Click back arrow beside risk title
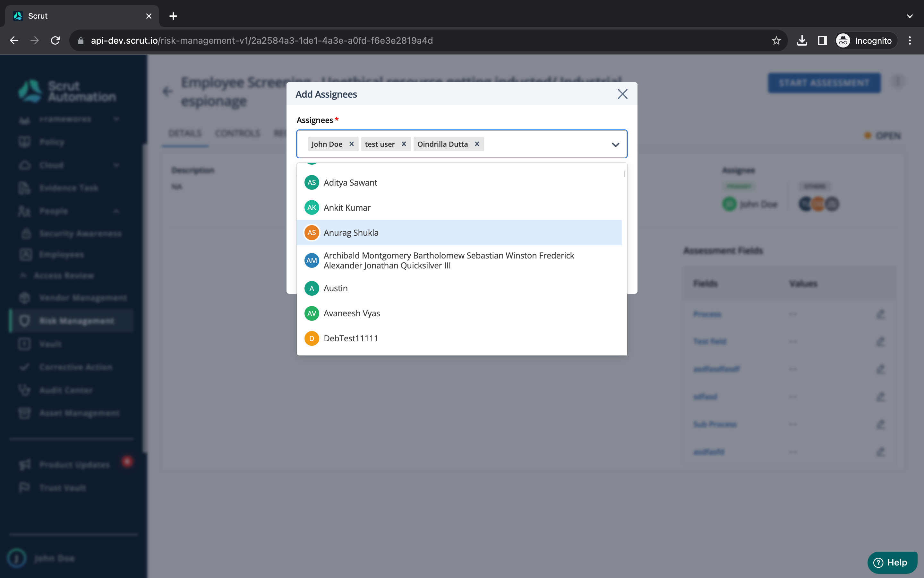This screenshot has height=578, width=924. click(x=167, y=92)
